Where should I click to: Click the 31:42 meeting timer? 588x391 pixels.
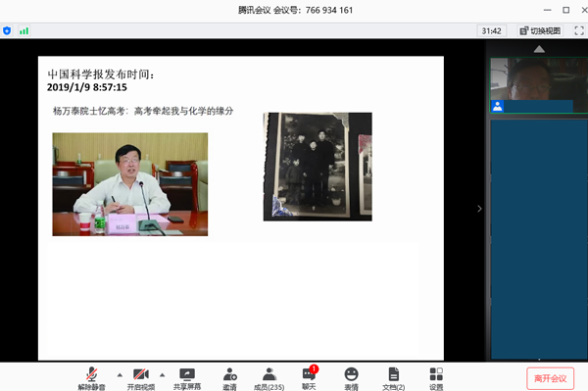click(492, 30)
